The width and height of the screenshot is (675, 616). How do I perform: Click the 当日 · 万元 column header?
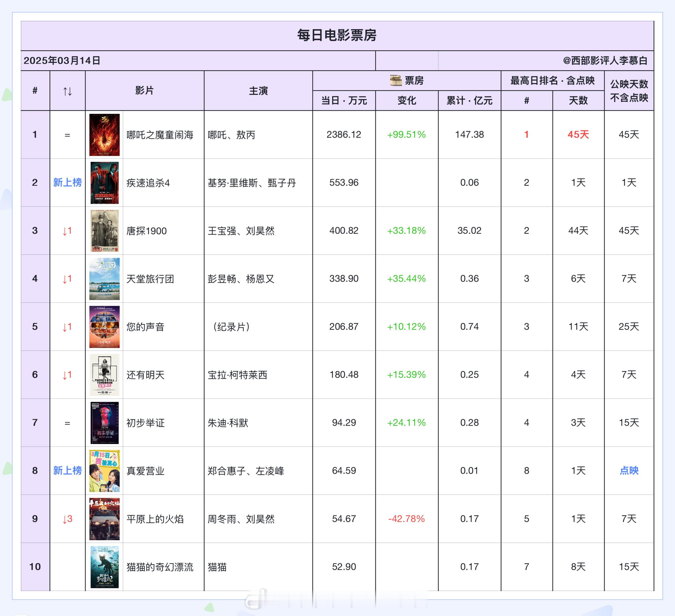point(344,100)
